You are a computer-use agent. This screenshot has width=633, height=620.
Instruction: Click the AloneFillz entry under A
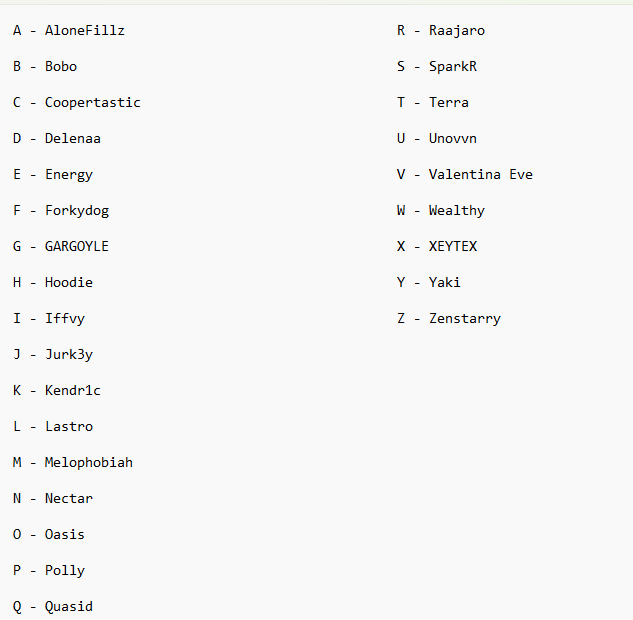[84, 30]
